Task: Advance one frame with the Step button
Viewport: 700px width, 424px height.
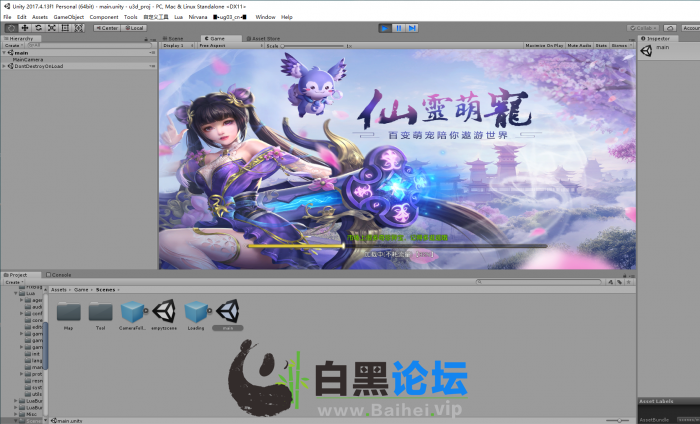Action: click(412, 28)
